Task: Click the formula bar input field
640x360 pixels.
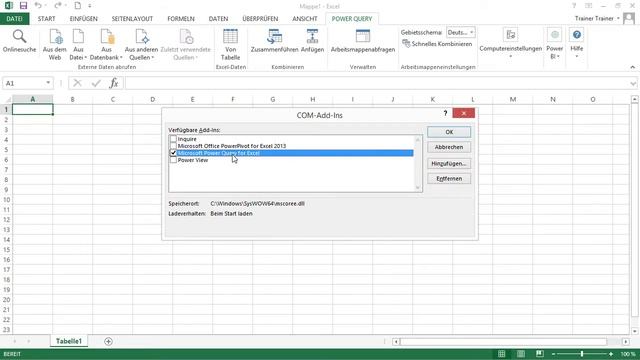Action: [x=377, y=83]
